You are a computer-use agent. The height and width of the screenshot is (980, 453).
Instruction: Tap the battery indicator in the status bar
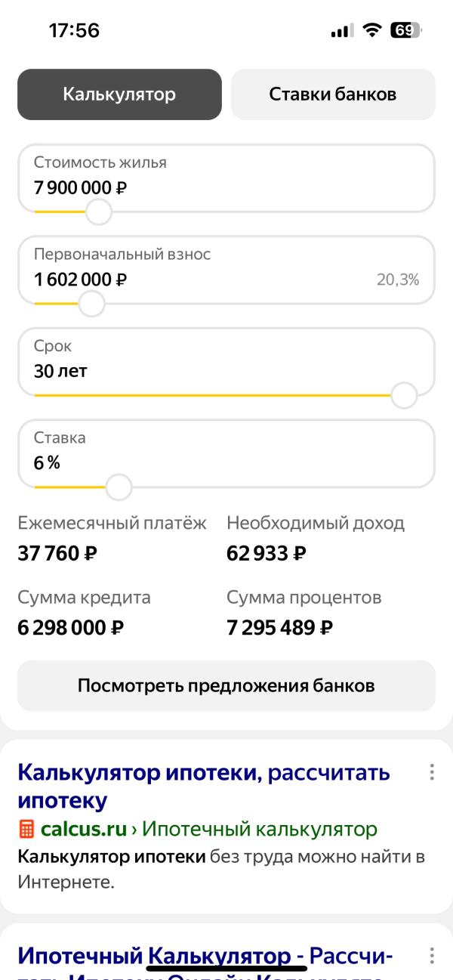[405, 30]
